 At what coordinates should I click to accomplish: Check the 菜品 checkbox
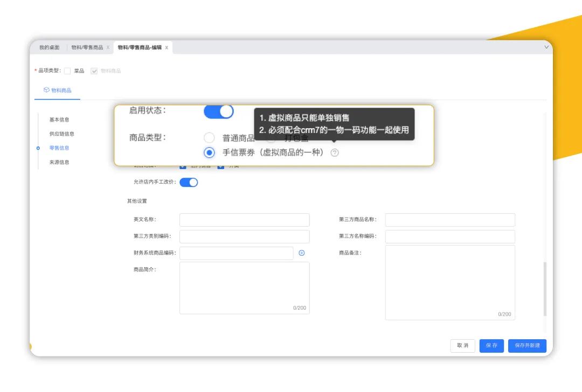pyautogui.click(x=67, y=71)
